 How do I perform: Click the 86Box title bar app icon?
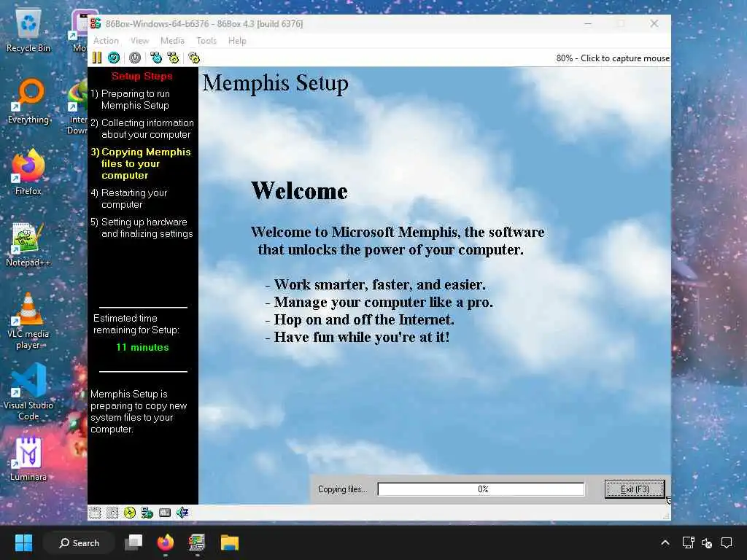96,23
